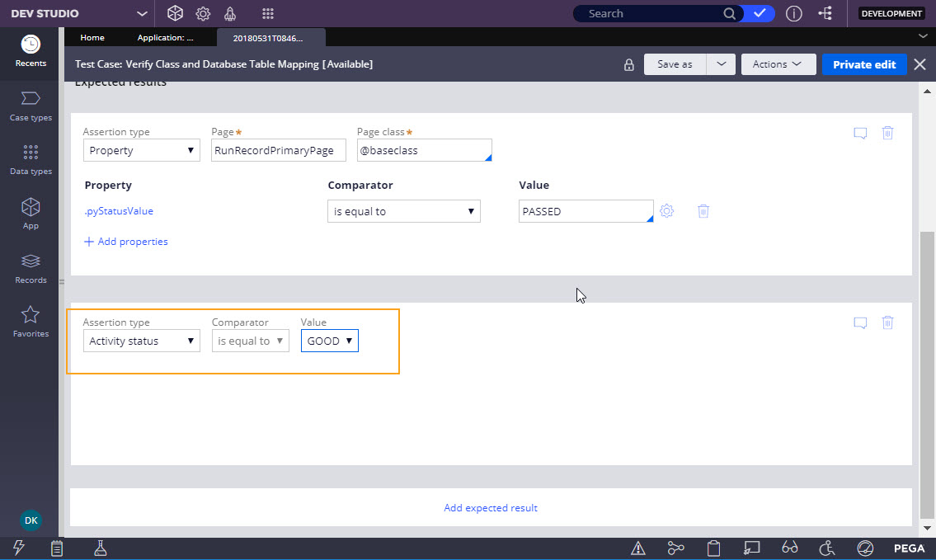Open gear settings next to PASSED value
The width and height of the screenshot is (936, 560).
[667, 211]
